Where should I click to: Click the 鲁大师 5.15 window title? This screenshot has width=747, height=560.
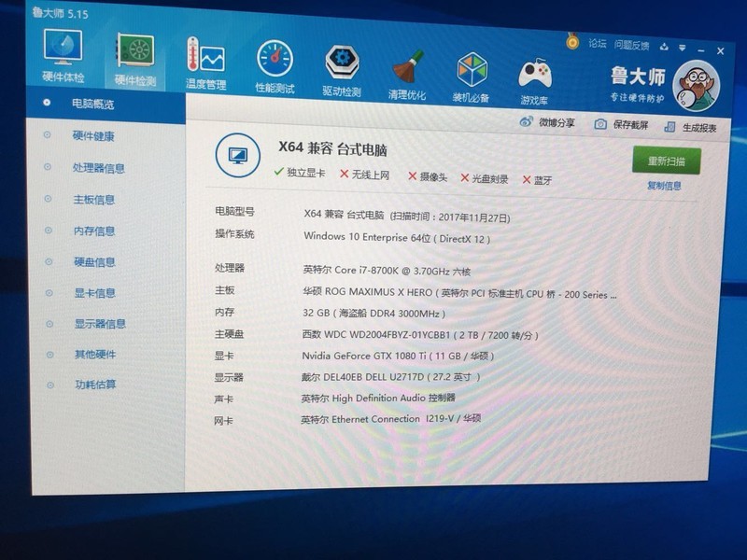[60, 13]
